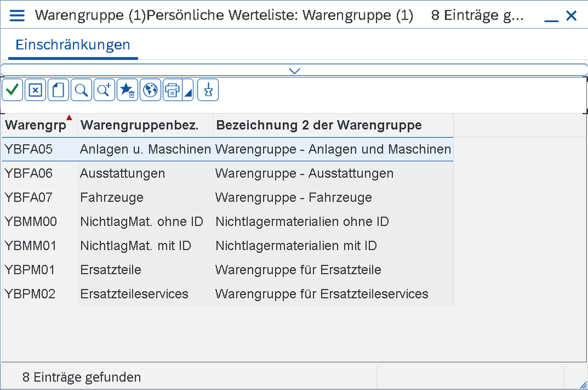The width and height of the screenshot is (588, 390).
Task: Click the Print icon
Action: click(172, 90)
